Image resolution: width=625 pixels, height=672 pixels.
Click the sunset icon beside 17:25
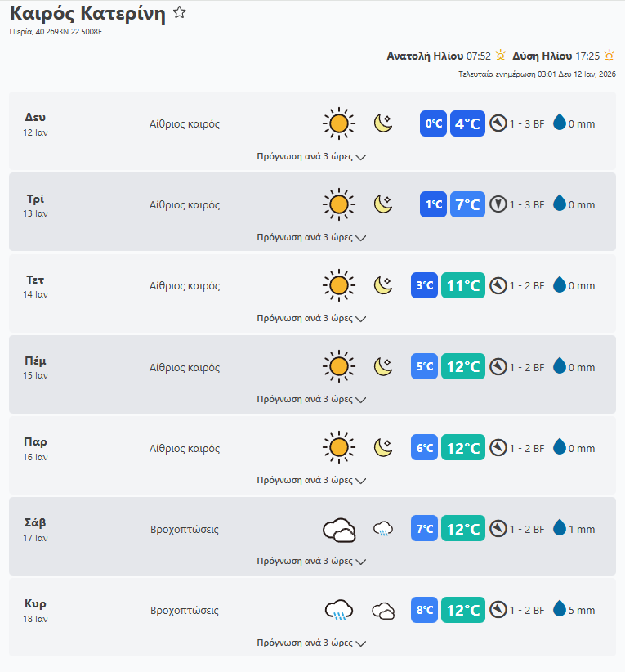[x=609, y=56]
